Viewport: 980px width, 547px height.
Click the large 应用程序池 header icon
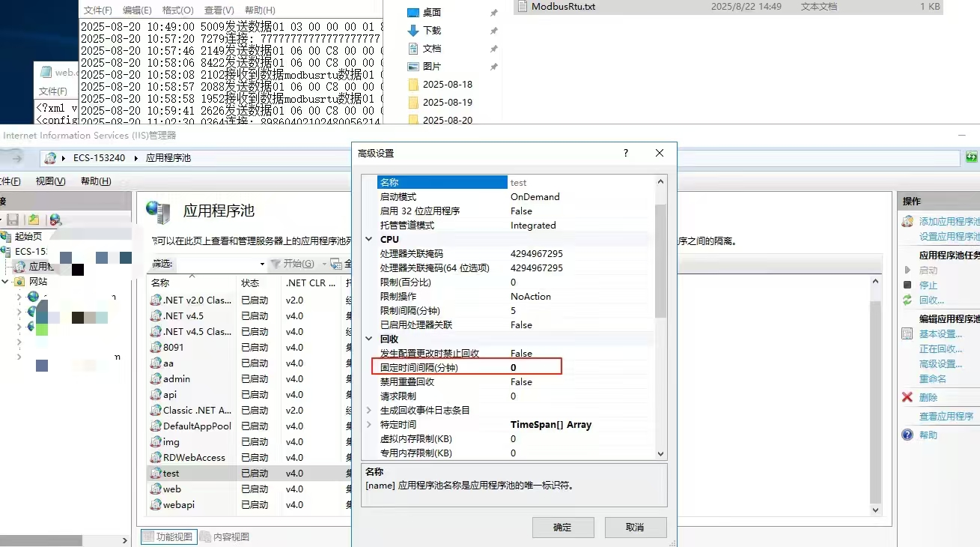[x=158, y=212]
